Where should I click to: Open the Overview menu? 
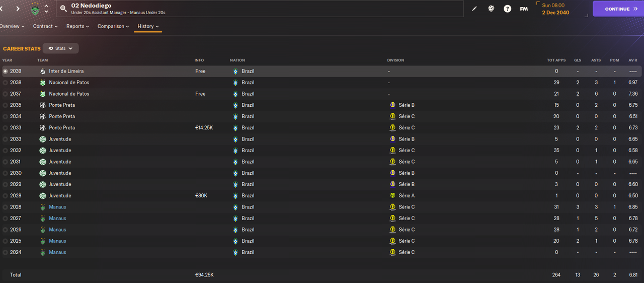(x=12, y=26)
